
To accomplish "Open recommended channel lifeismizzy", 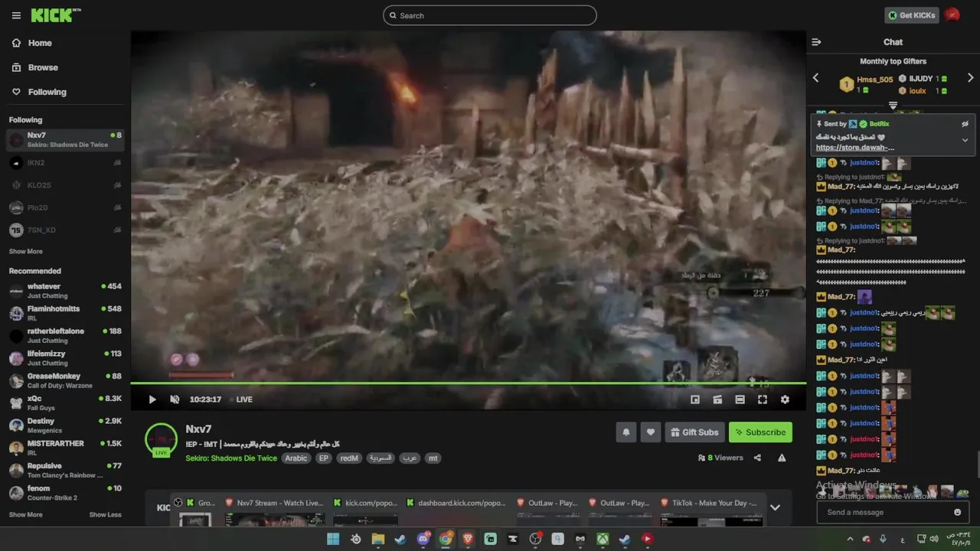I will [65, 358].
